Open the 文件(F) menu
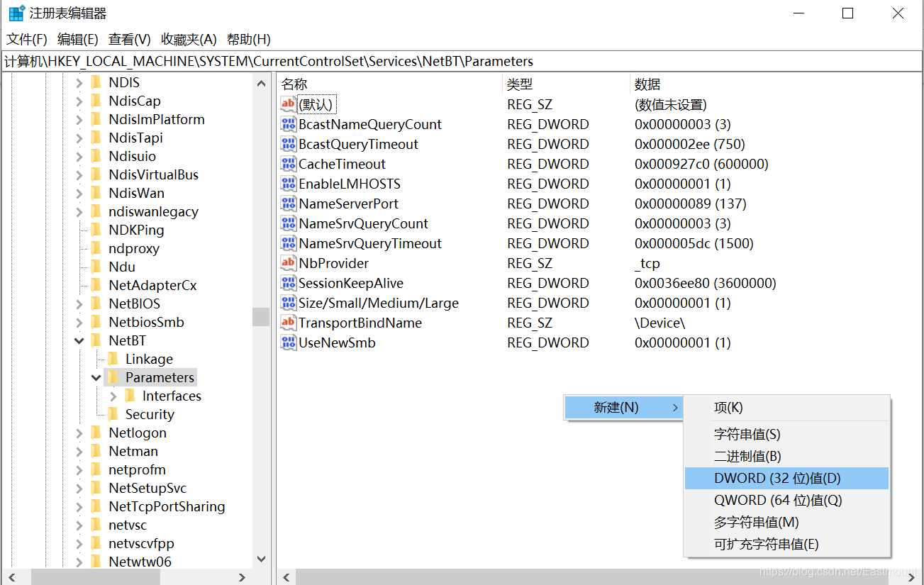924x585 pixels. pos(27,40)
